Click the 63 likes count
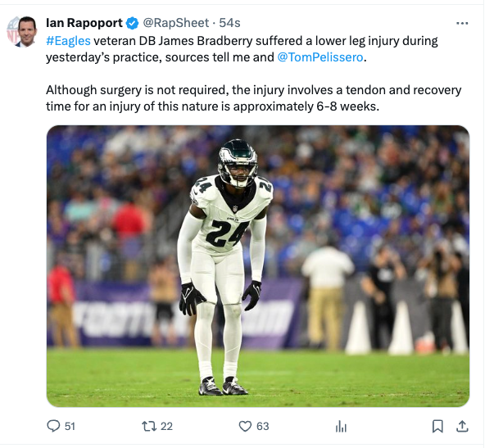The image size is (494, 448). (x=263, y=427)
